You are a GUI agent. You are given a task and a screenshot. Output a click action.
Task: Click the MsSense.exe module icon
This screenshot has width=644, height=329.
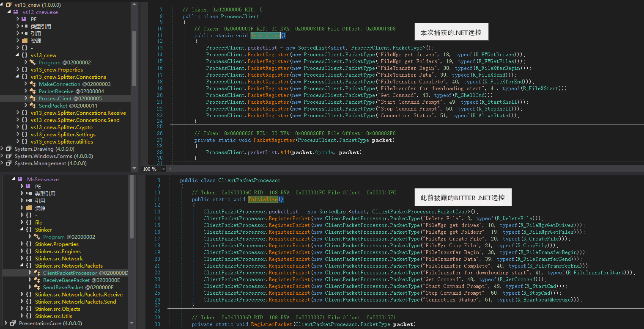click(20, 179)
